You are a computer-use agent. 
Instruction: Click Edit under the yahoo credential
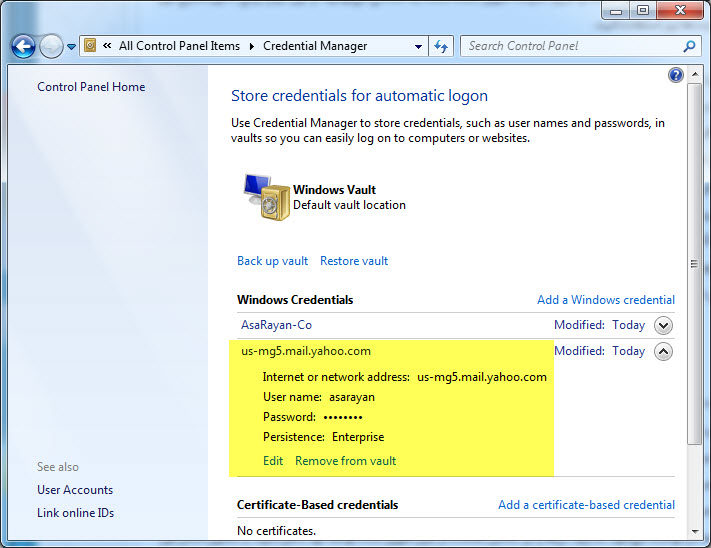(273, 461)
